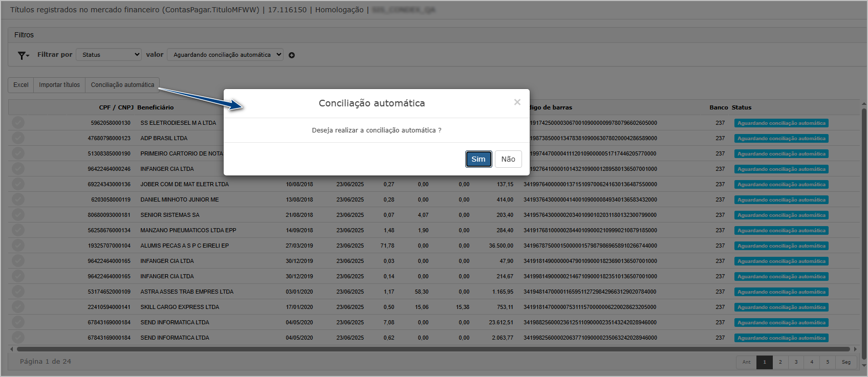
Task: Click Página 1 de 24 label
Action: coord(46,361)
